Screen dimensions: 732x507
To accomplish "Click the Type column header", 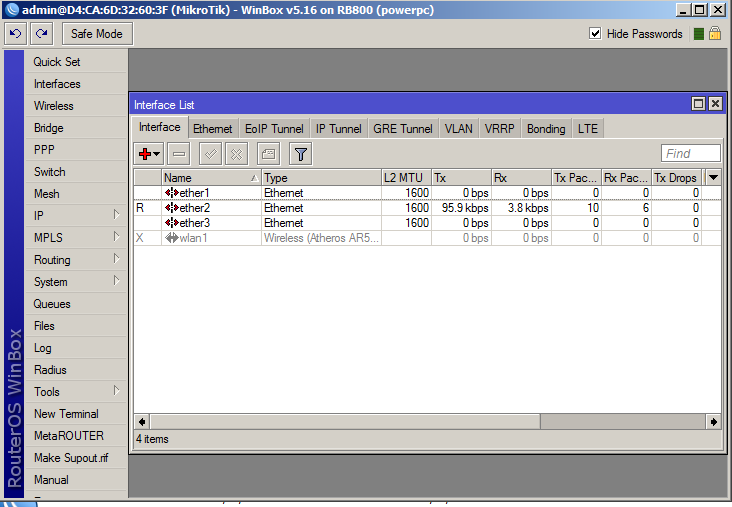I will [321, 177].
